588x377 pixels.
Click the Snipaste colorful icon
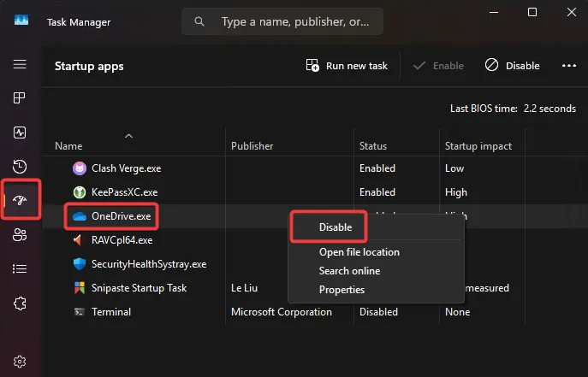[79, 288]
